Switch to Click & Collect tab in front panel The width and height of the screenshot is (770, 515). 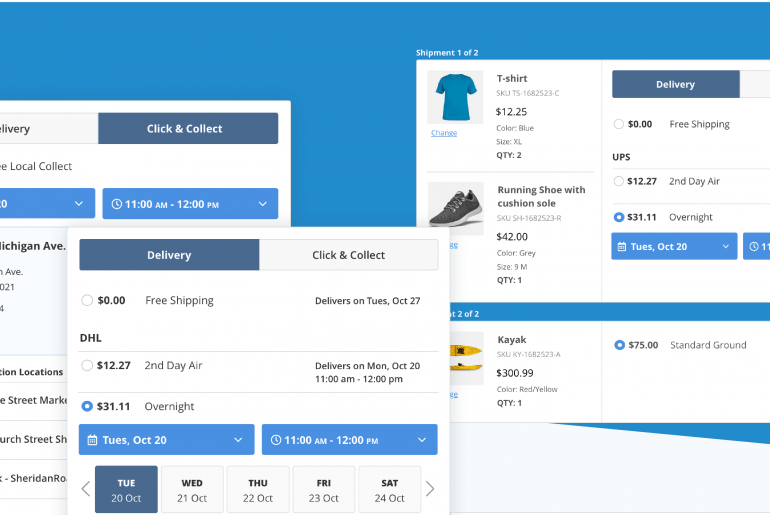click(349, 255)
